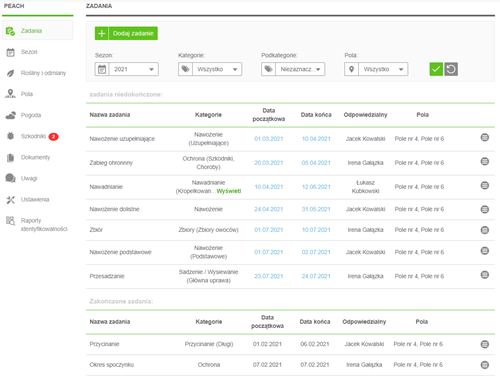500x376 pixels.
Task: Open row menu for Przycinanie task
Action: click(485, 344)
